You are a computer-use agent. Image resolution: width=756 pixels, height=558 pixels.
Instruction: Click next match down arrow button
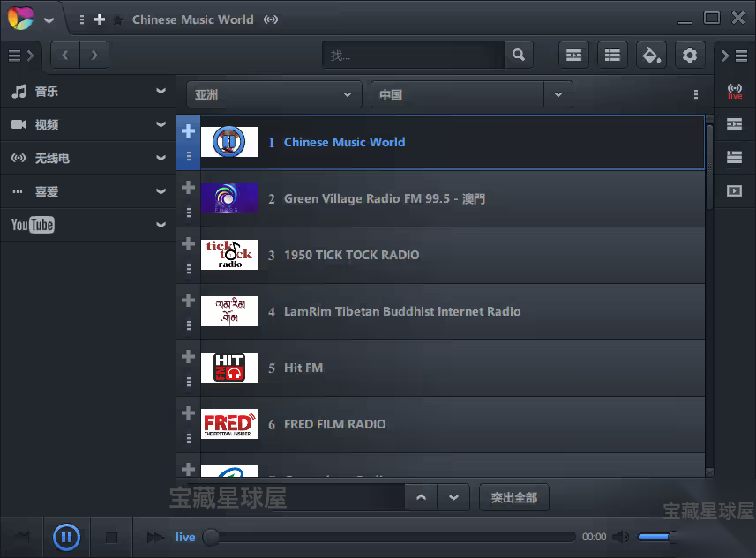click(453, 497)
